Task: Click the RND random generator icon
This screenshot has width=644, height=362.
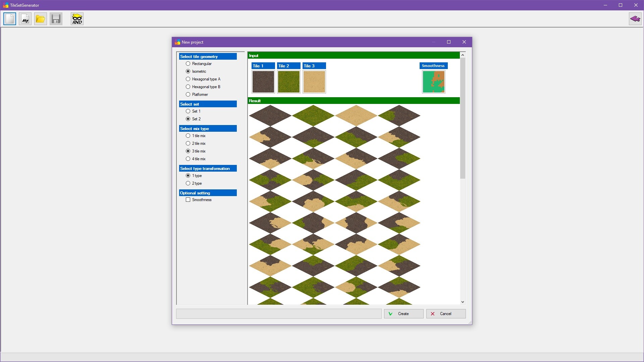Action: pyautogui.click(x=77, y=19)
